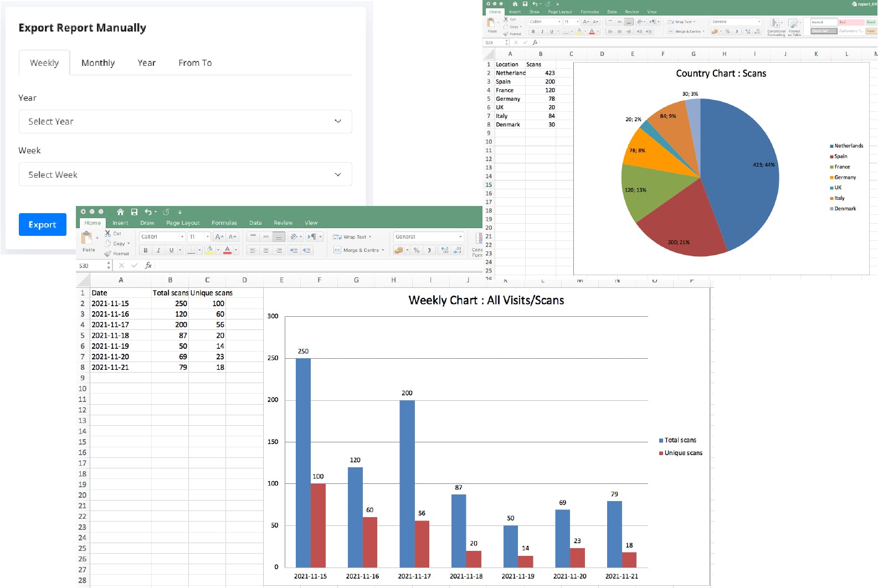Toggle Italic in the weekly chart window
The image size is (878, 588).
[158, 250]
